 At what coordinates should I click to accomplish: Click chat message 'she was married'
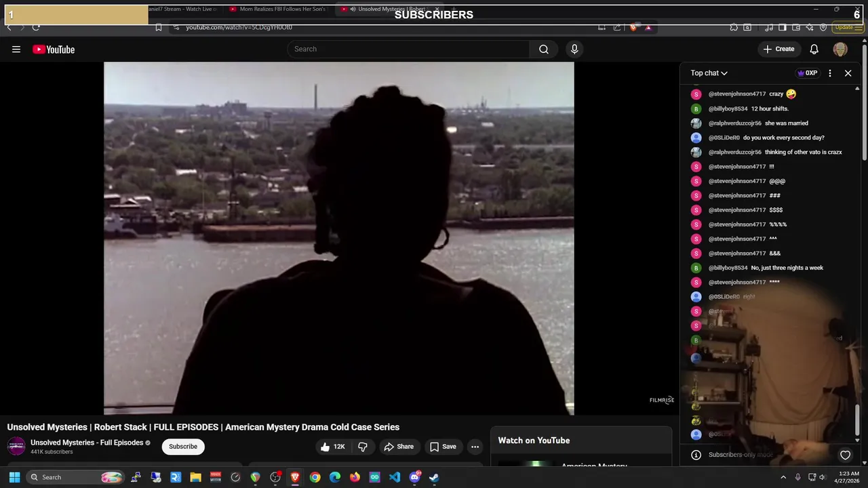(787, 123)
